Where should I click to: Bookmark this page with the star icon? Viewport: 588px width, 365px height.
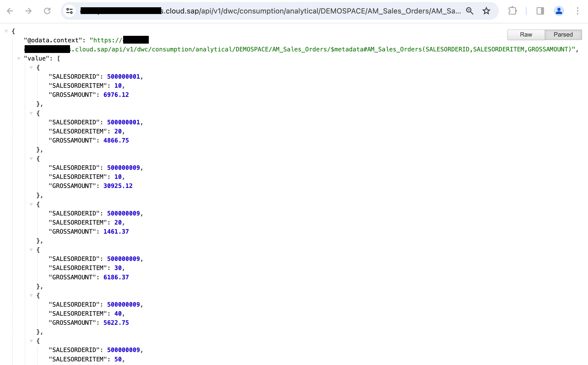(486, 11)
